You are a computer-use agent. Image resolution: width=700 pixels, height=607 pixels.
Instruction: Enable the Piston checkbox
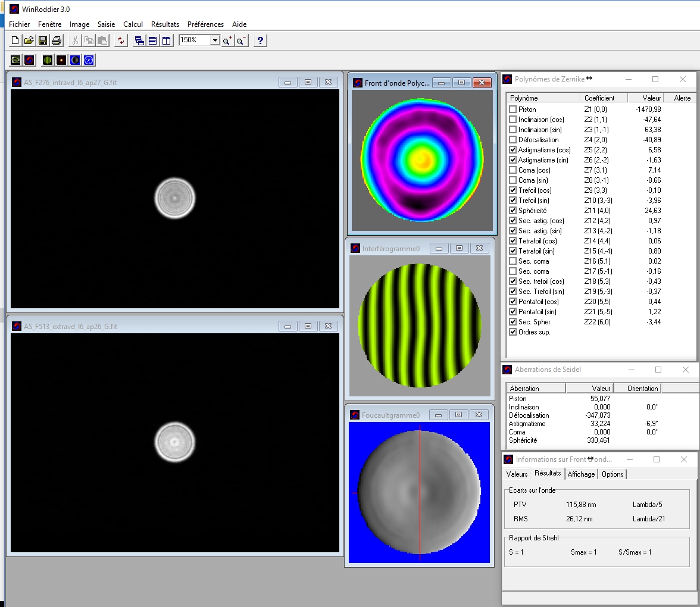512,109
